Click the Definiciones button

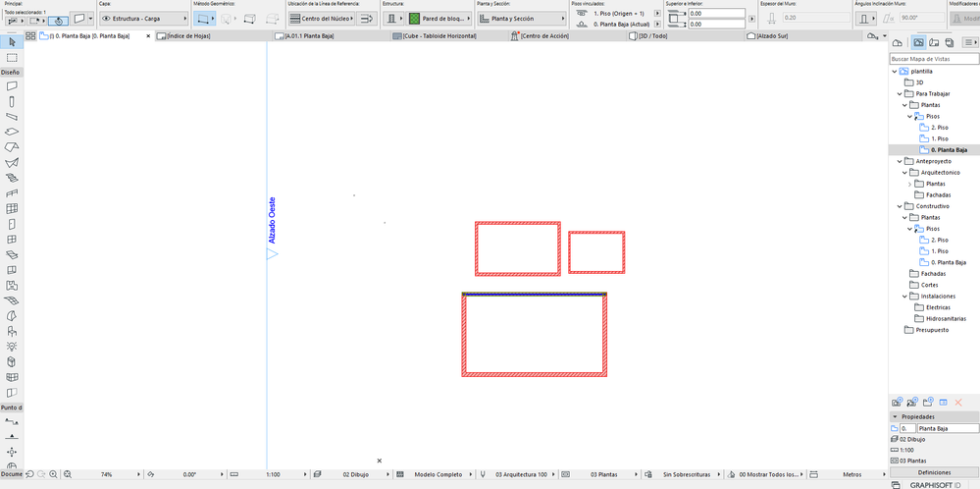coord(934,472)
